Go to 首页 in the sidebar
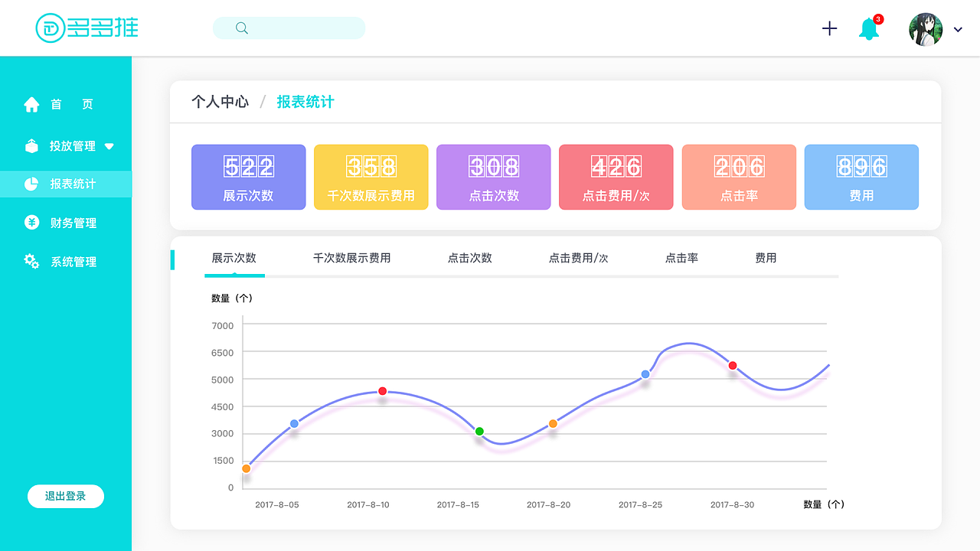Viewport: 980px width, 551px height. point(72,104)
